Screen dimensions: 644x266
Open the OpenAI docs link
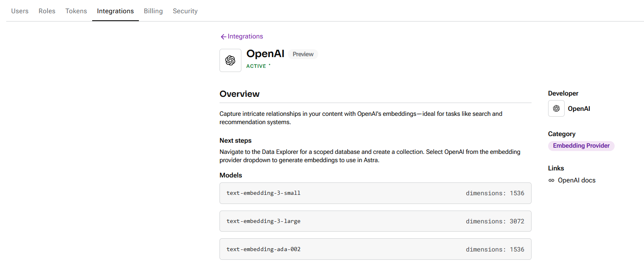tap(576, 180)
